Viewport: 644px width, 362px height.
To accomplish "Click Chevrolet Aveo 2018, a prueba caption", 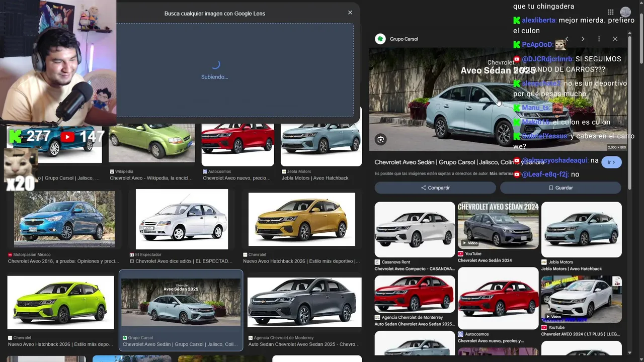I will point(63,261).
